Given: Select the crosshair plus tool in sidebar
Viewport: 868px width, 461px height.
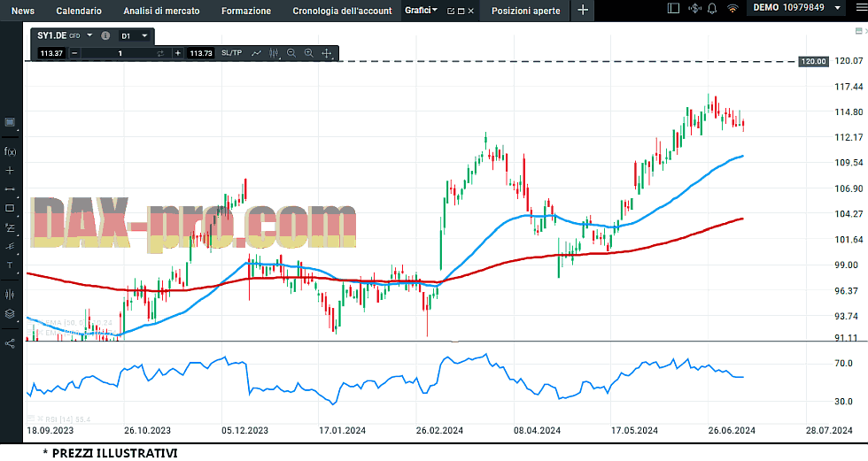Looking at the screenshot, I should [x=10, y=170].
